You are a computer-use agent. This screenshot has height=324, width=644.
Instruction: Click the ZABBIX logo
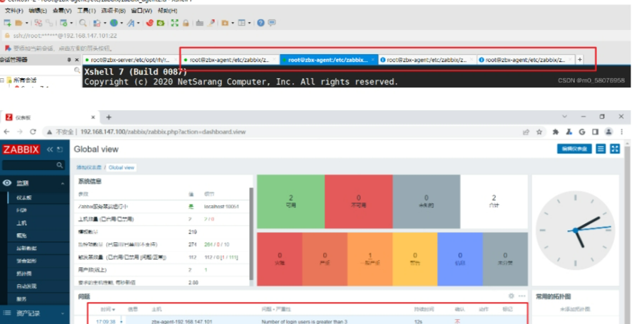(x=21, y=149)
